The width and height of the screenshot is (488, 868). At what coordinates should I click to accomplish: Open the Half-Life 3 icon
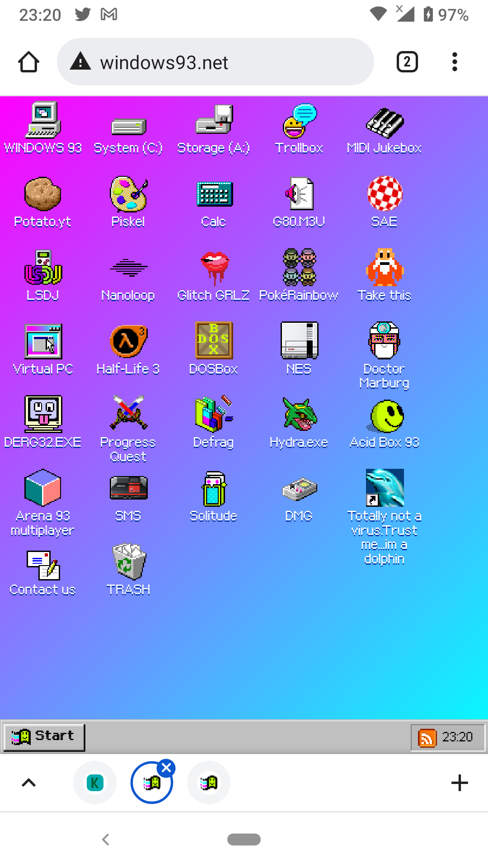tap(128, 342)
